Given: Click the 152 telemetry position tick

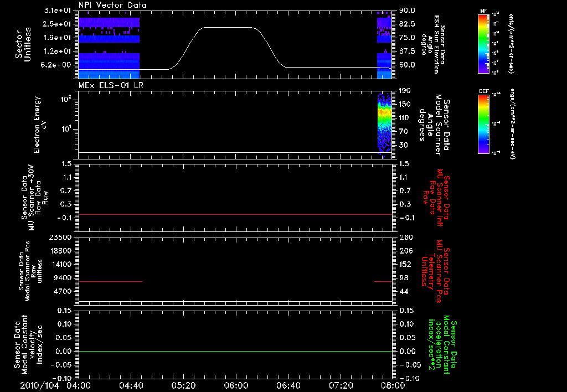Looking at the screenshot, I should tap(406, 264).
